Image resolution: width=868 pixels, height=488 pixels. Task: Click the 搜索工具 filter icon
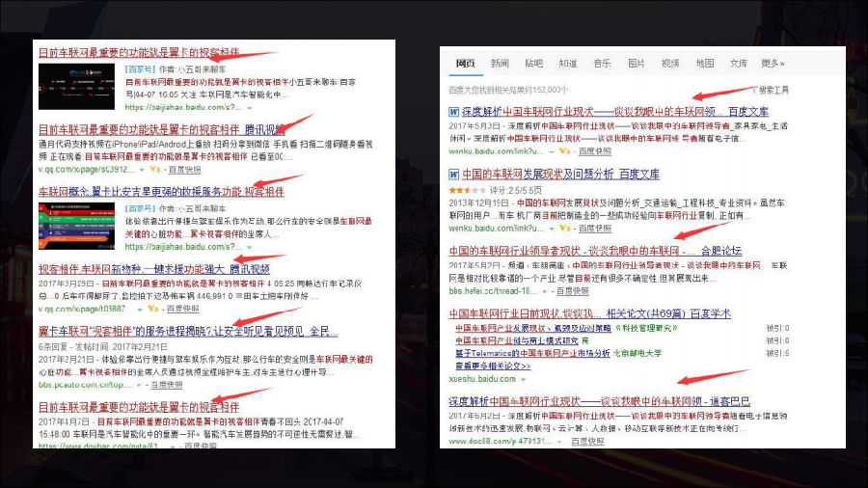pyautogui.click(x=755, y=90)
